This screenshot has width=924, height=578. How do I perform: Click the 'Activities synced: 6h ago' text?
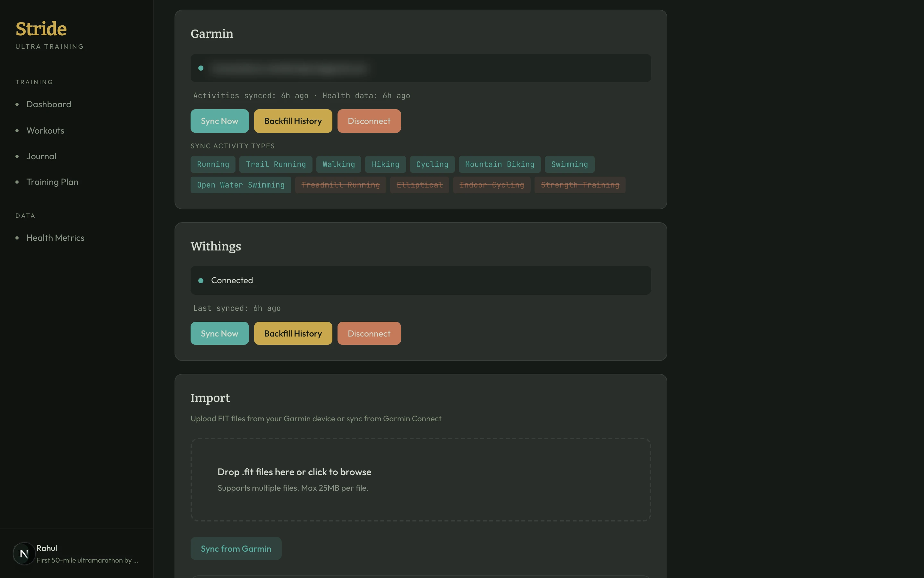pyautogui.click(x=251, y=96)
